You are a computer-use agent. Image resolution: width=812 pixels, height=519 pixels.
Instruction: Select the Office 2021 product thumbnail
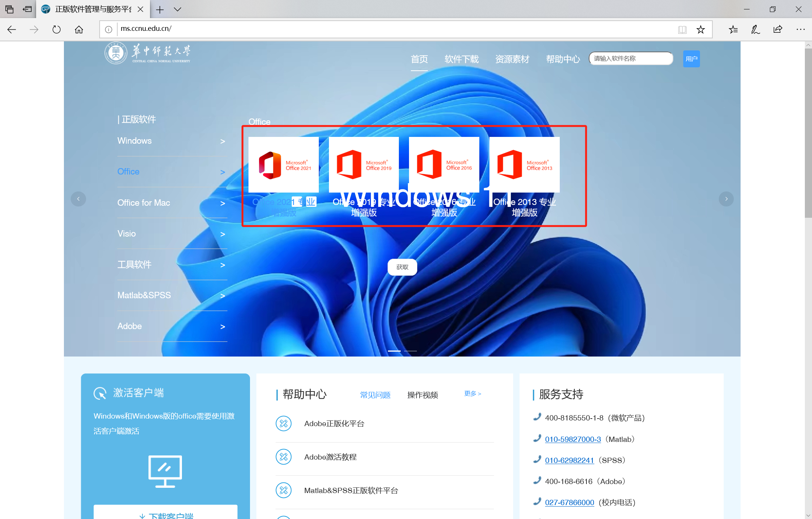[x=283, y=165]
